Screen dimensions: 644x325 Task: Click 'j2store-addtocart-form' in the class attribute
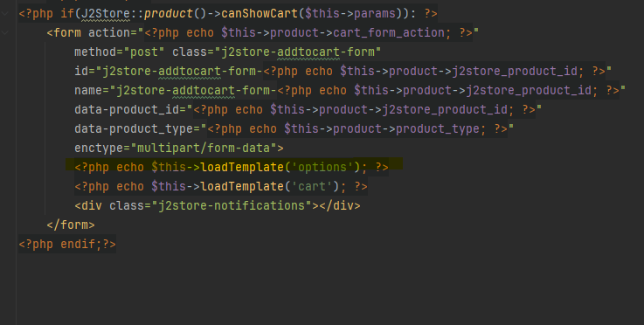coord(298,52)
